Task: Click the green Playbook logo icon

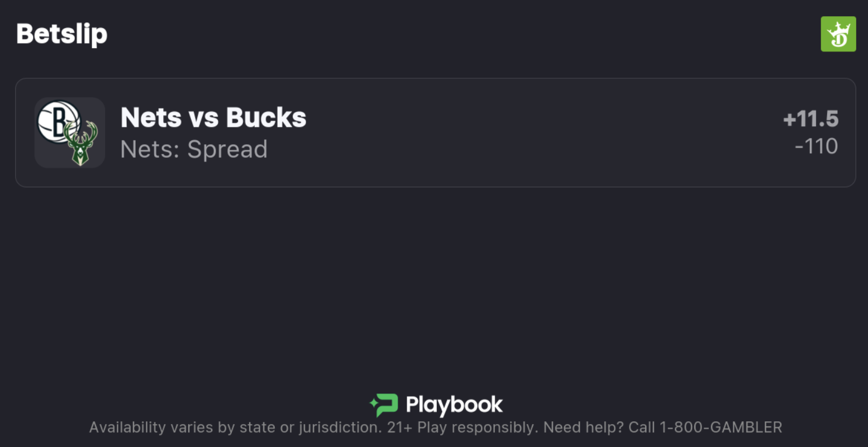Action: tap(387, 405)
